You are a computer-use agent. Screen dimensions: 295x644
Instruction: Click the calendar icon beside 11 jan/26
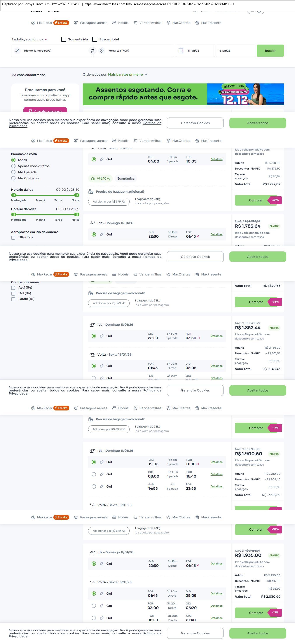coord(181,51)
